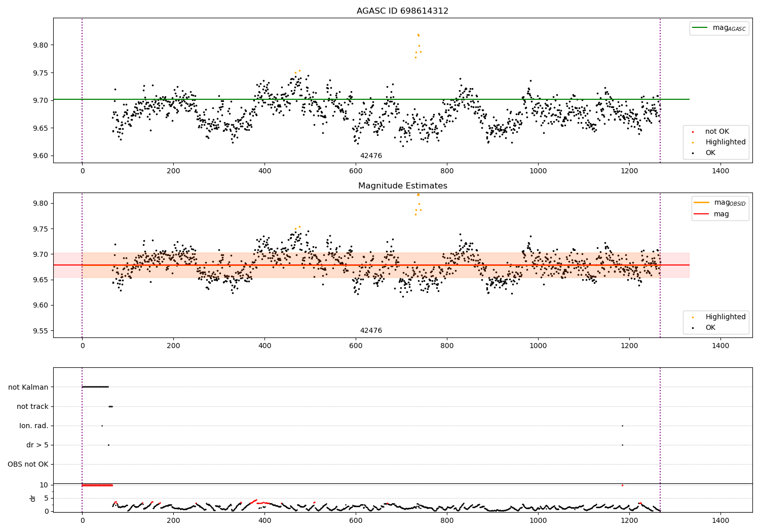Click the 1000 x-tick under the dr plot
The height and width of the screenshot is (532, 760).
pos(538,520)
